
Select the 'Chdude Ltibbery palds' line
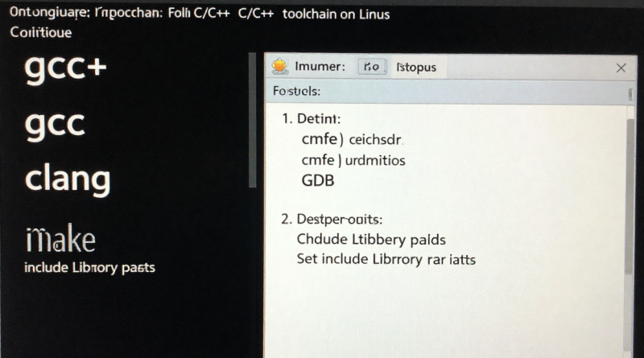(x=371, y=240)
